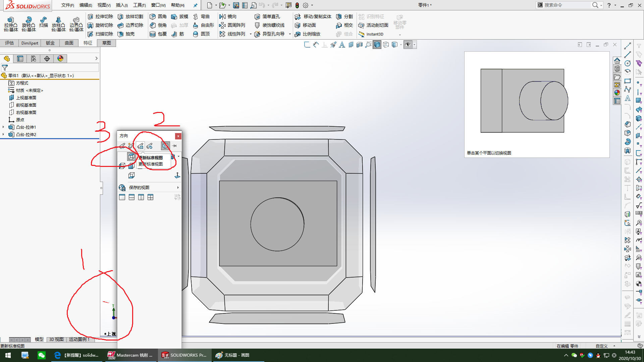This screenshot has width=644, height=362.
Task: Pin the 方向 orientation dialog
Action: pyautogui.click(x=175, y=146)
